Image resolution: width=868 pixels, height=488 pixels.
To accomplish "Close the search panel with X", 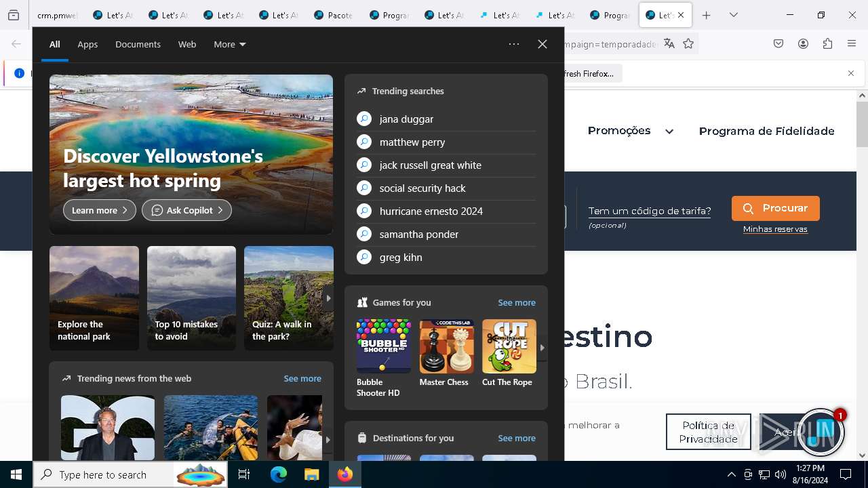I will [x=542, y=44].
